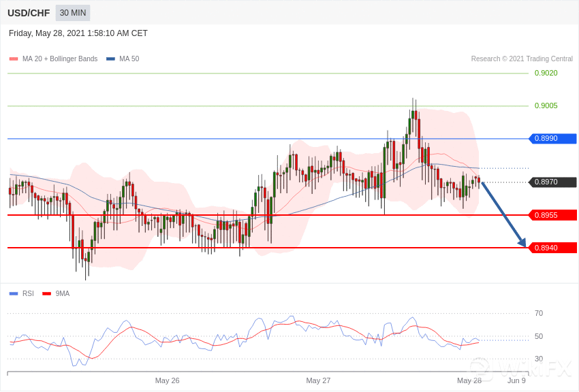Toggle the MA 50 legend entry
Screen dimensions: 579x392
[129, 59]
